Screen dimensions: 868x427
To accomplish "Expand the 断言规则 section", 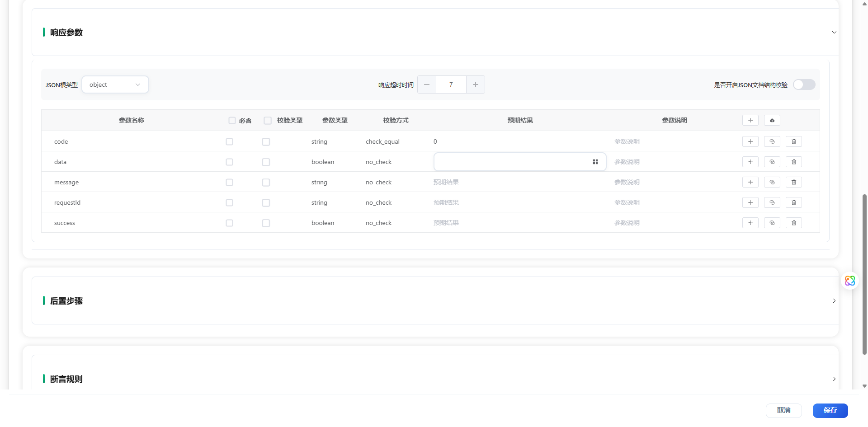I will pos(834,379).
